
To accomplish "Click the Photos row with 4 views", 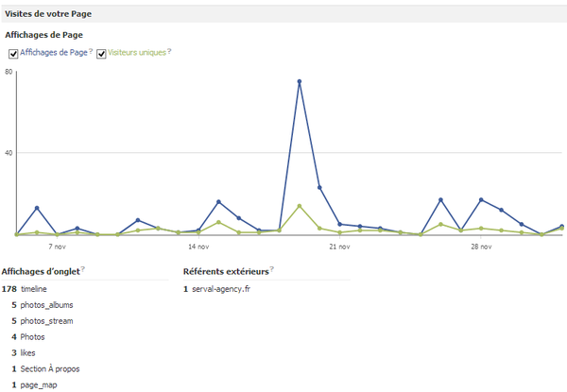I will [x=28, y=337].
